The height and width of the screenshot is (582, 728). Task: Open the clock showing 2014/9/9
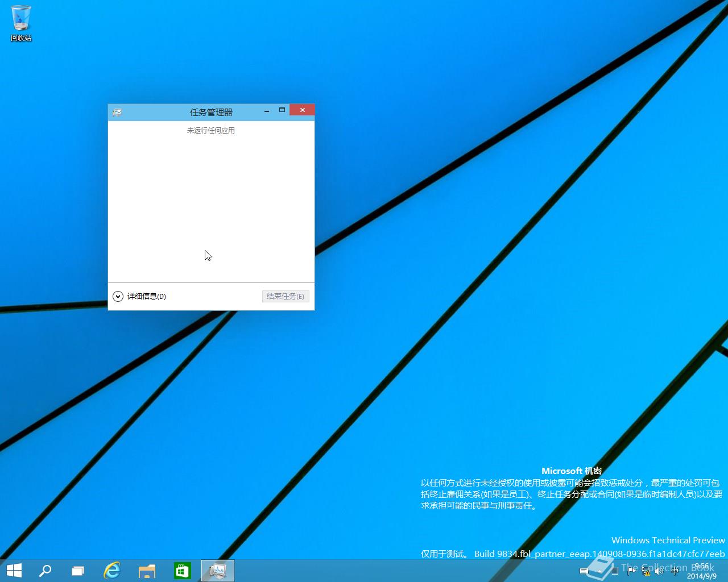702,571
